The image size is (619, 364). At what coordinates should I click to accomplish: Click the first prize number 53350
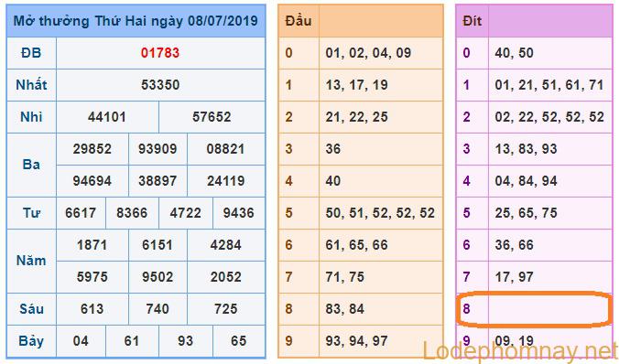[x=160, y=85]
